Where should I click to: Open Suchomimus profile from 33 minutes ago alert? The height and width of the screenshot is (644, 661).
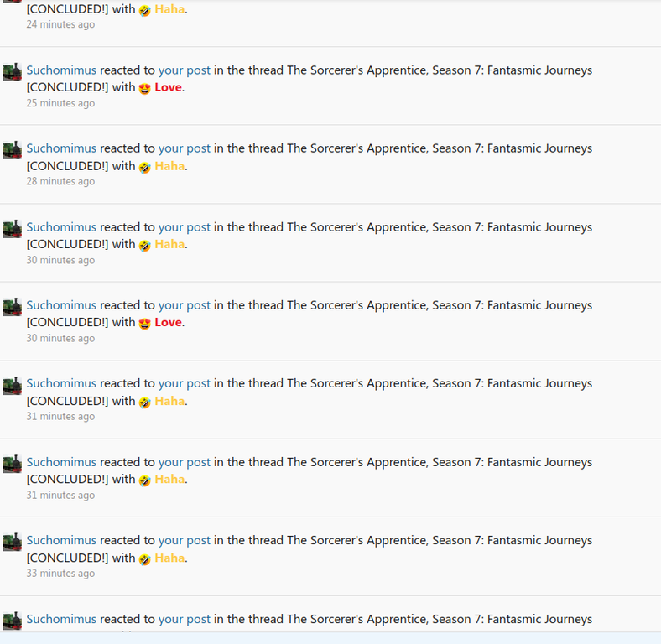(x=61, y=540)
